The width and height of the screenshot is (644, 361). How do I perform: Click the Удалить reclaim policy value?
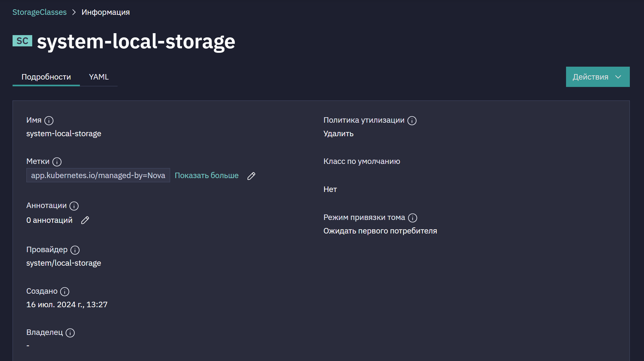tap(339, 134)
